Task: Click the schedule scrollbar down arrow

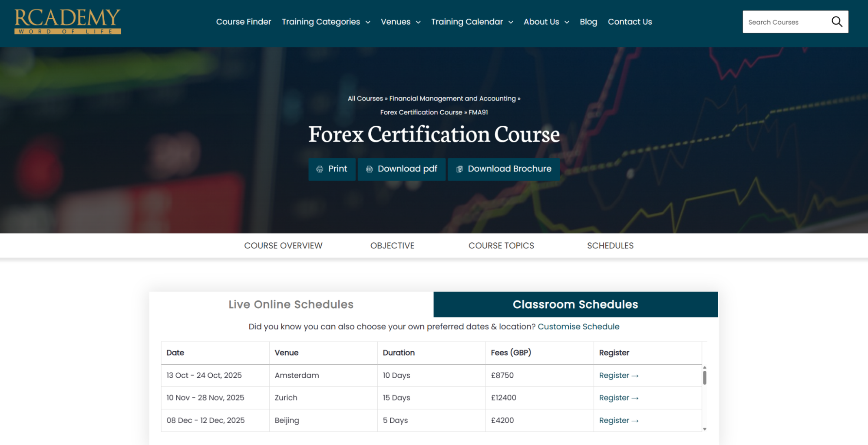Action: tap(704, 429)
